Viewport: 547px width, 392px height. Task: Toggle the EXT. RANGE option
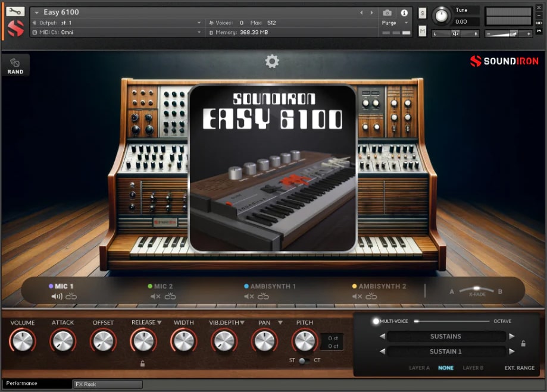coord(520,368)
